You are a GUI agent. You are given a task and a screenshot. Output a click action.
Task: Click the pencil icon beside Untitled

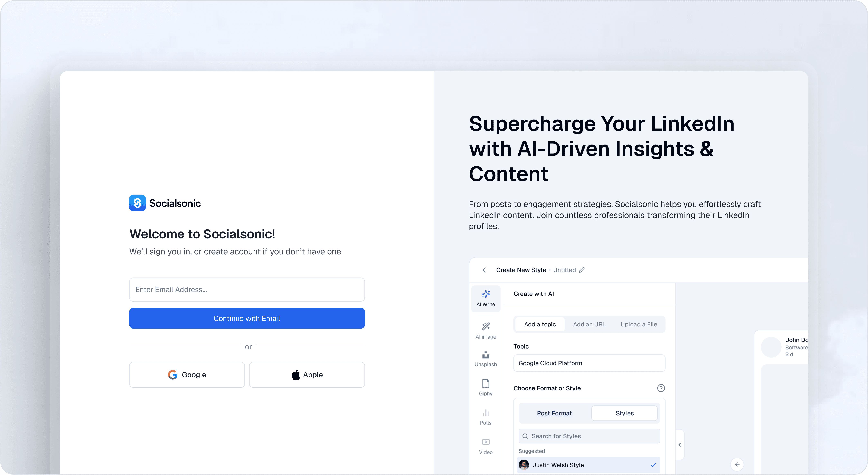click(582, 270)
